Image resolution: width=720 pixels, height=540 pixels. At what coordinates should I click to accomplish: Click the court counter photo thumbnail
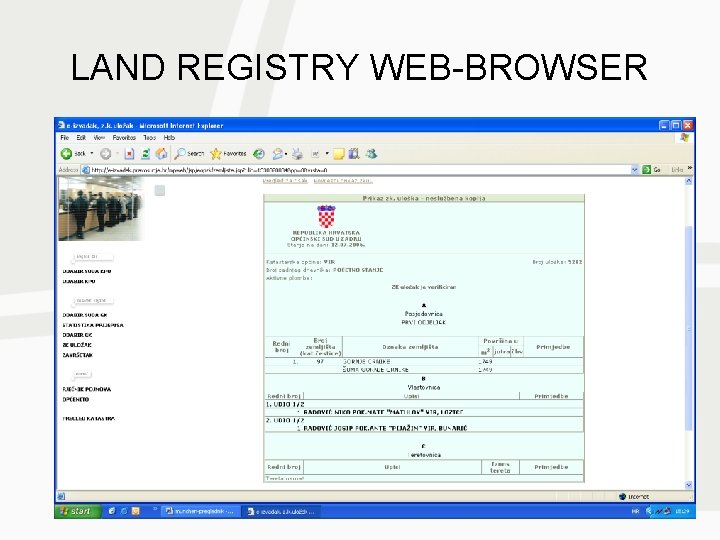point(101,209)
